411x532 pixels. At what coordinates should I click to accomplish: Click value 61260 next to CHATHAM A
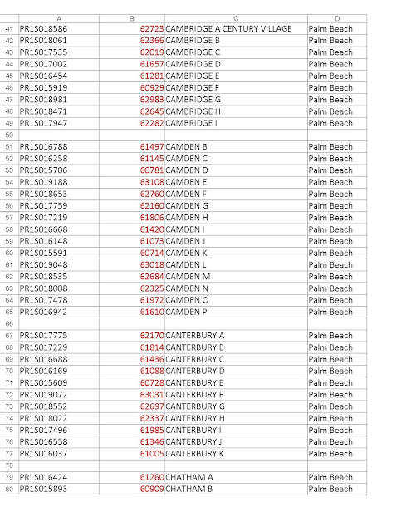click(152, 477)
